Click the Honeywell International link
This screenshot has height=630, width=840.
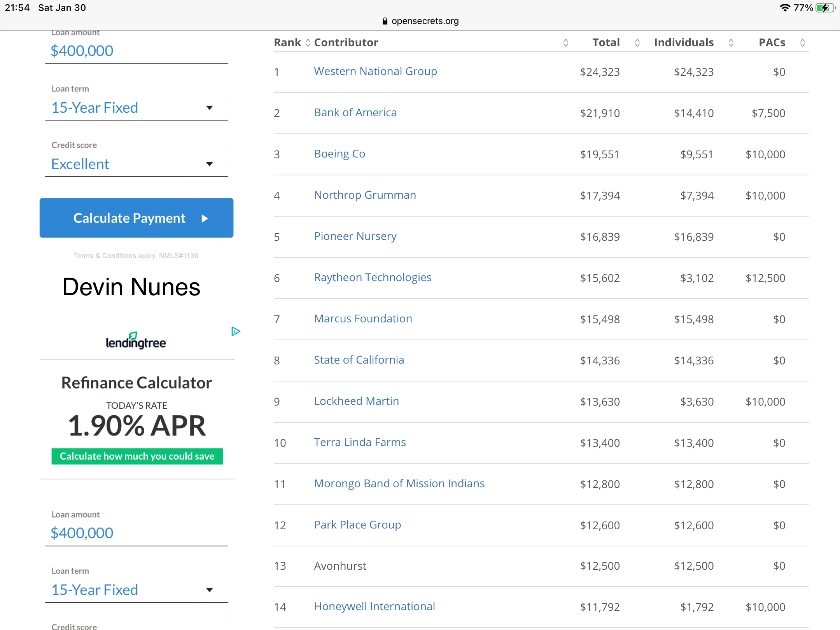pos(374,607)
